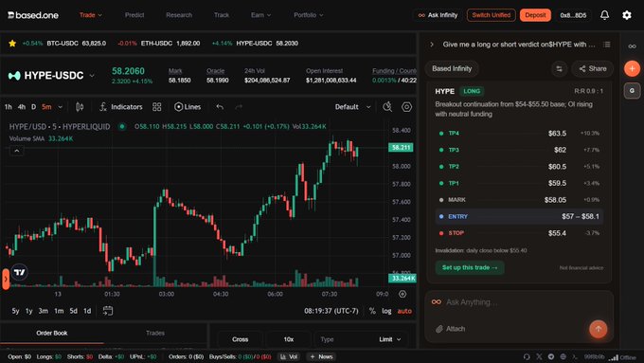Image resolution: width=644 pixels, height=363 pixels.
Task: Select the 1y chart range
Action: [28, 311]
